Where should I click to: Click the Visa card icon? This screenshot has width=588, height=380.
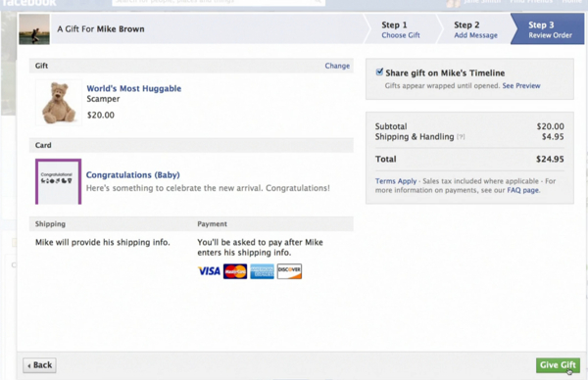(209, 271)
